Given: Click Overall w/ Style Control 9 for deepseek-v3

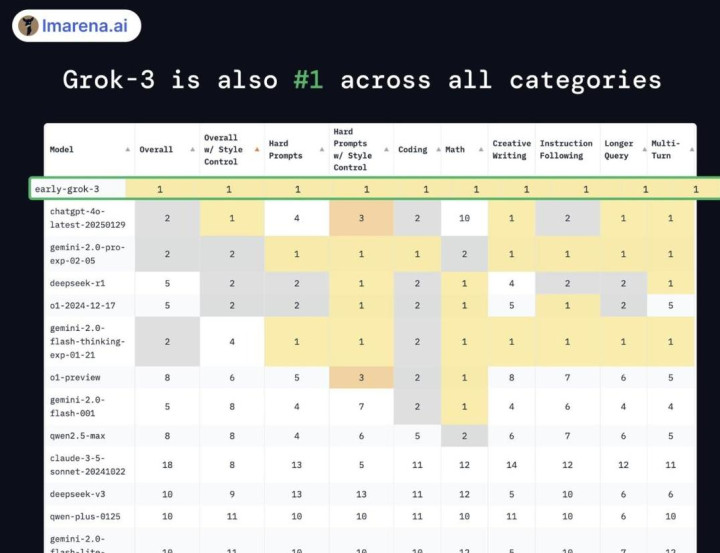Looking at the screenshot, I should 232,494.
